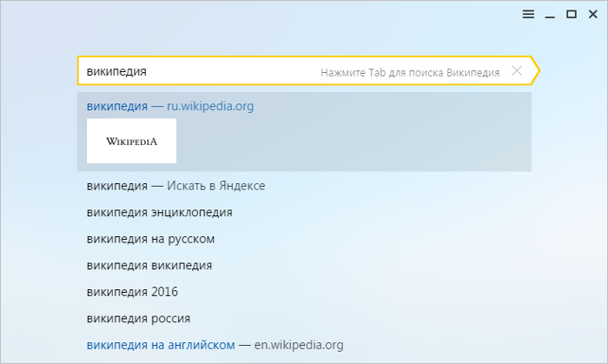Viewport: 608px width, 364px height.
Task: Close the browser window
Action: [593, 15]
